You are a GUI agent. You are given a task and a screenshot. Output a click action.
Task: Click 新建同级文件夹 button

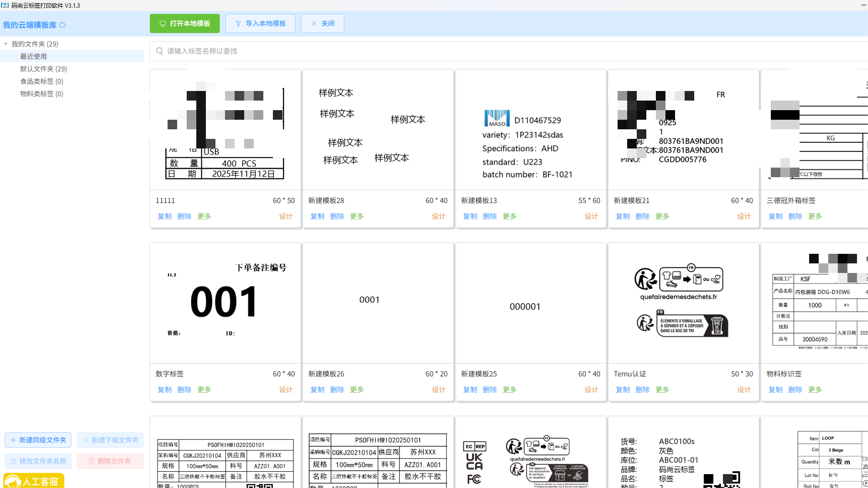[38, 440]
